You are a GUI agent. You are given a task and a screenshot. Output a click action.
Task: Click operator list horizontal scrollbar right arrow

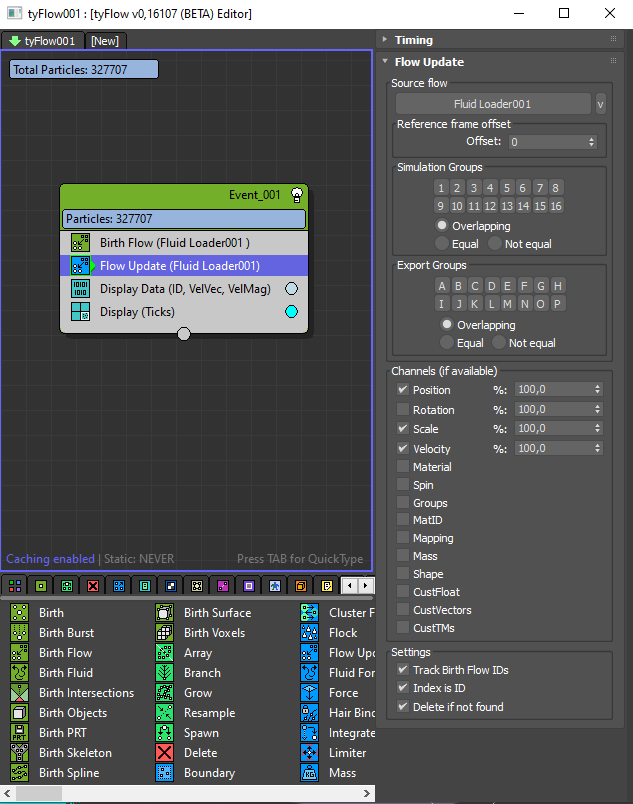click(x=366, y=793)
